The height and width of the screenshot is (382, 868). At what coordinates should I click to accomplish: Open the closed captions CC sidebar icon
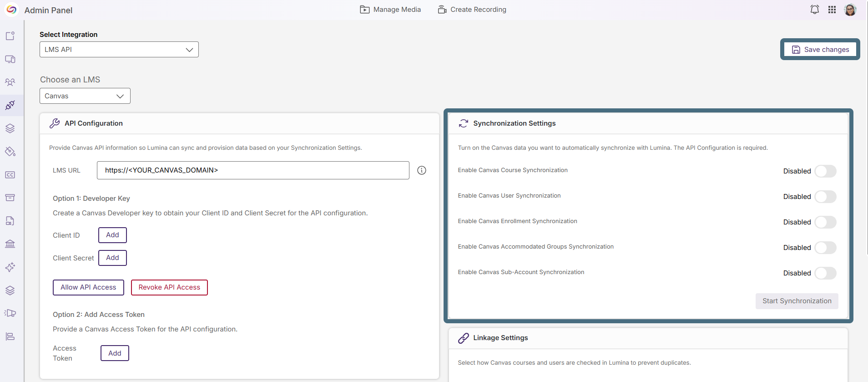point(10,175)
